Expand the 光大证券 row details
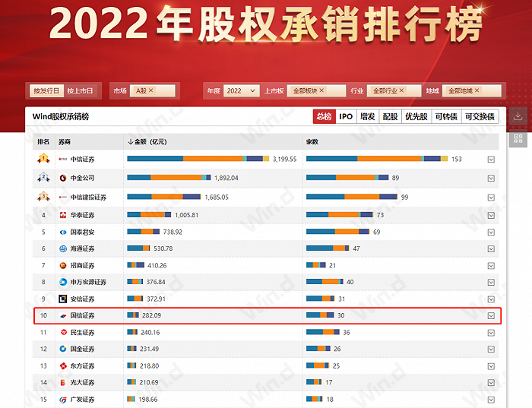The image size is (532, 408). [491, 383]
